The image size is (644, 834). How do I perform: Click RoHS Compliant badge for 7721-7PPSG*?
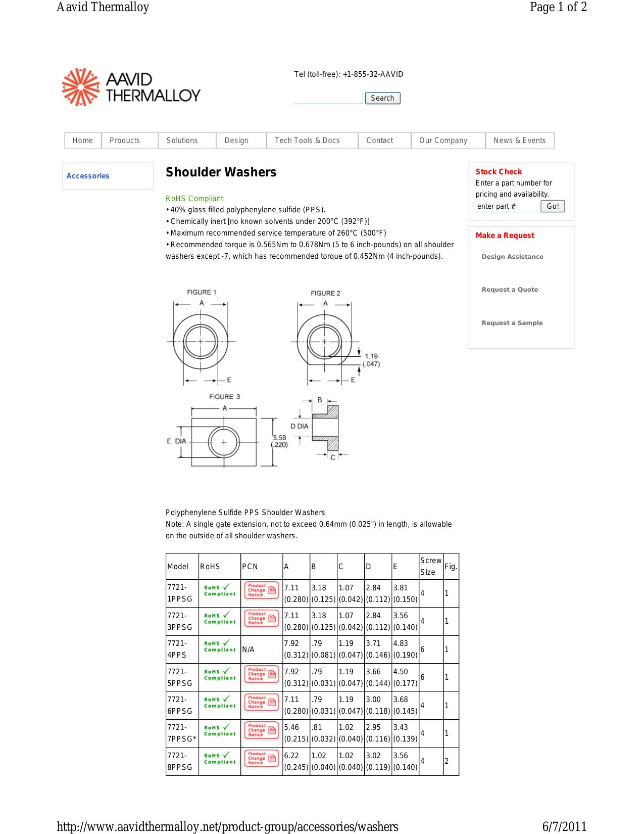[x=220, y=730]
